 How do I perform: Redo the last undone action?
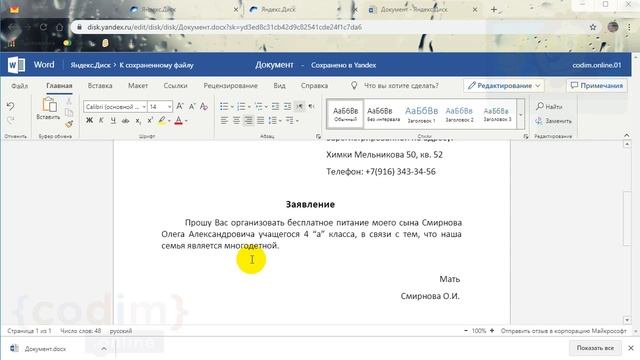pos(11,120)
